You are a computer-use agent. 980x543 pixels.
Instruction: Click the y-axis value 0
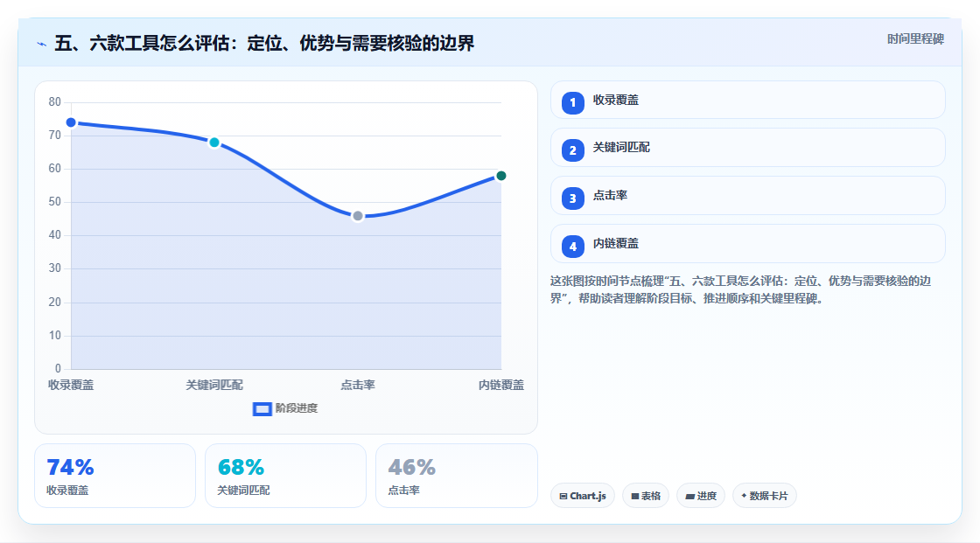(x=58, y=369)
